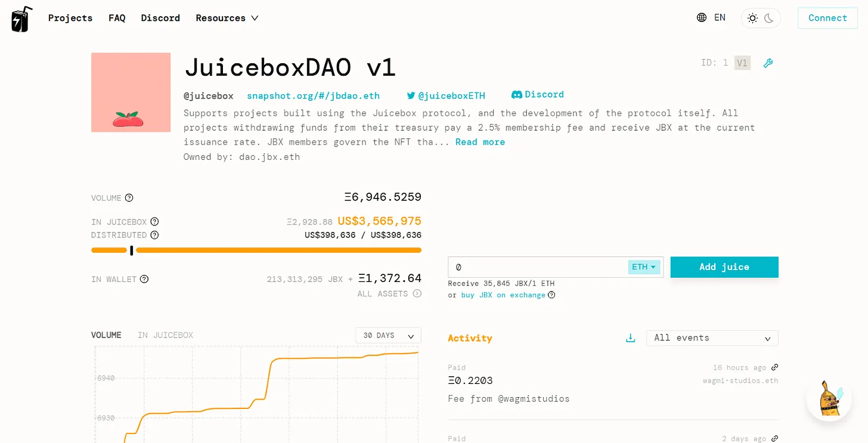The image size is (868, 443).
Task: Switch to dark mode moon toggle
Action: [x=769, y=18]
